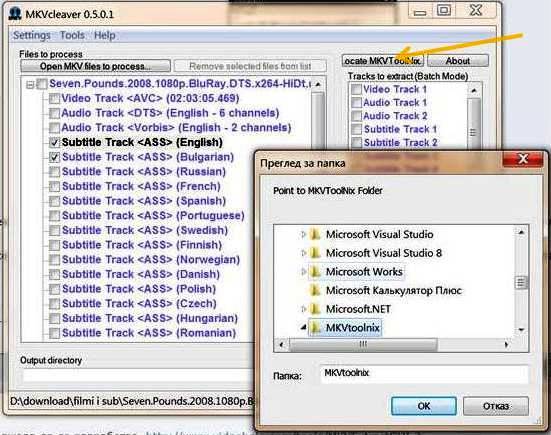Select the Microsoft.NET folder icon
The height and width of the screenshot is (435, 551).
tap(315, 309)
